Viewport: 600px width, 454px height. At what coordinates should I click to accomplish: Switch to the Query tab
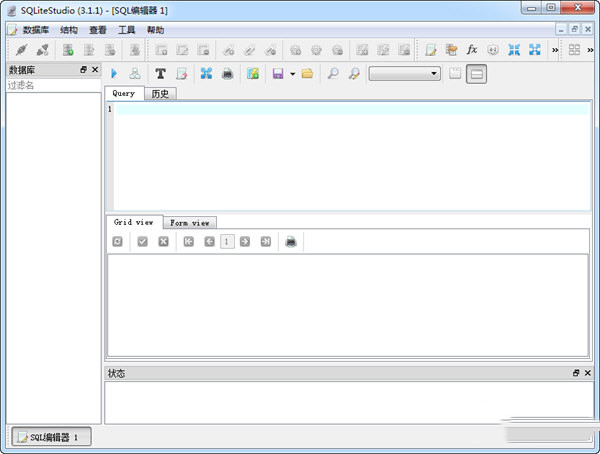pyautogui.click(x=124, y=93)
